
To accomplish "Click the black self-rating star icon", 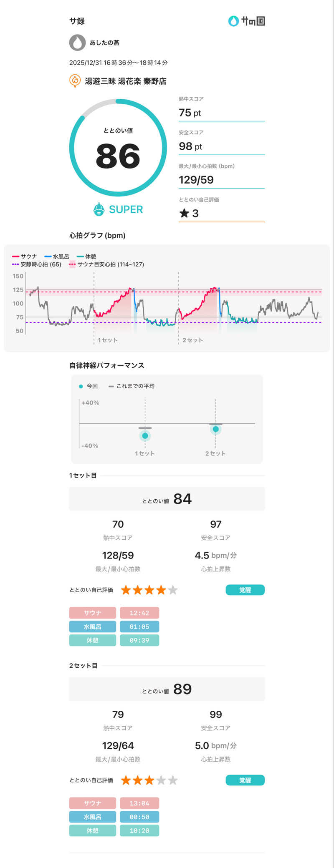I will pos(184,214).
